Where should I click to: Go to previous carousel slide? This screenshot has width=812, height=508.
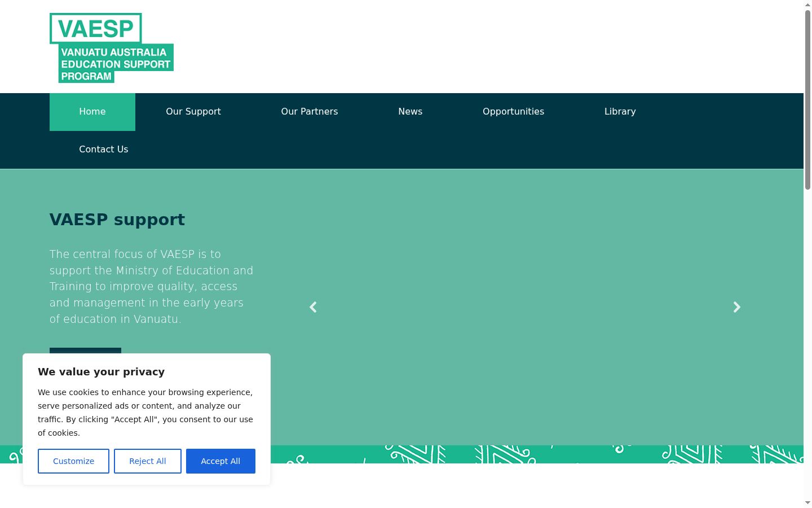point(313,307)
